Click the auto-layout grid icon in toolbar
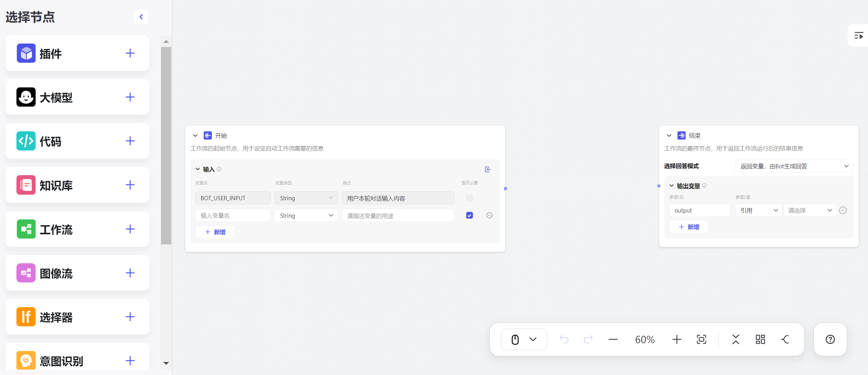868x375 pixels. pos(760,339)
